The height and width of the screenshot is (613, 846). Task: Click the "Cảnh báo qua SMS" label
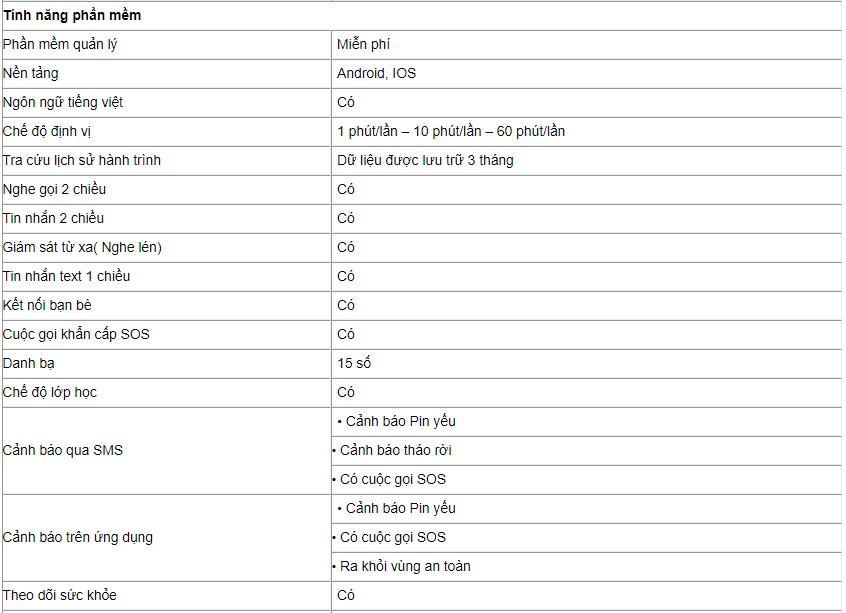point(63,450)
